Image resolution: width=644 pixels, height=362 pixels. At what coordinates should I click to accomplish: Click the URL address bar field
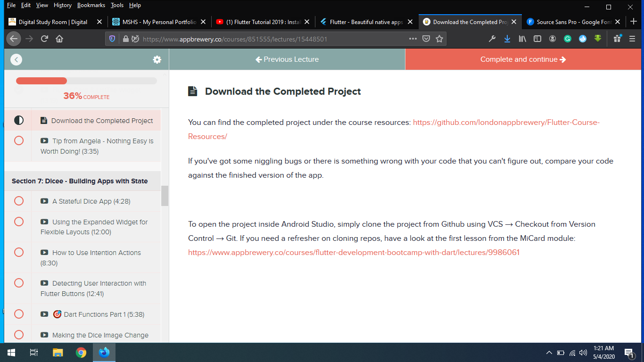273,39
